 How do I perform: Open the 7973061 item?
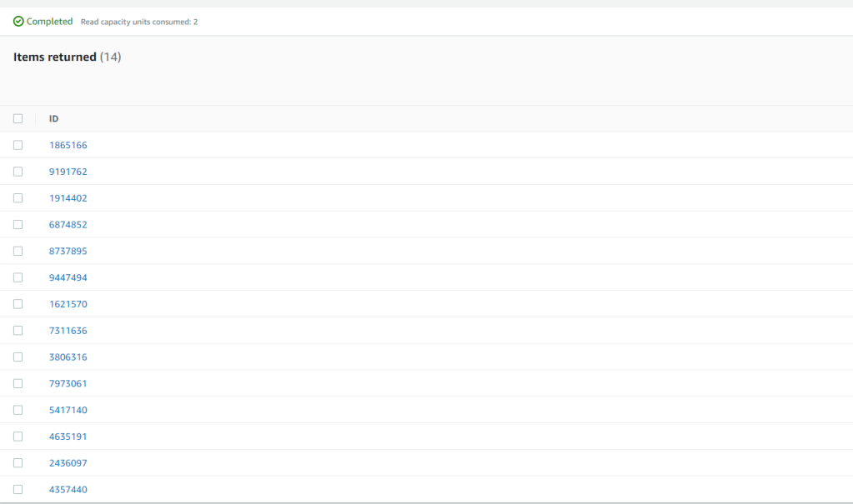pyautogui.click(x=68, y=384)
